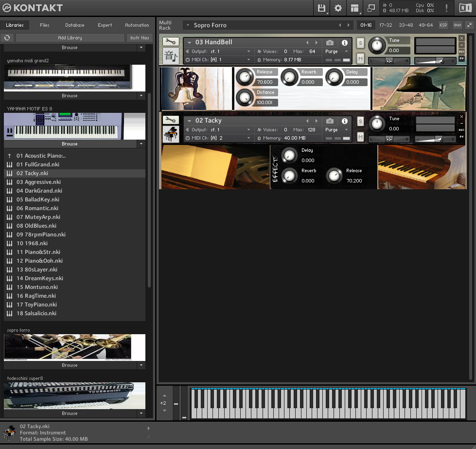The height and width of the screenshot is (449, 476).
Task: Show rack page 33-48
Action: [405, 25]
